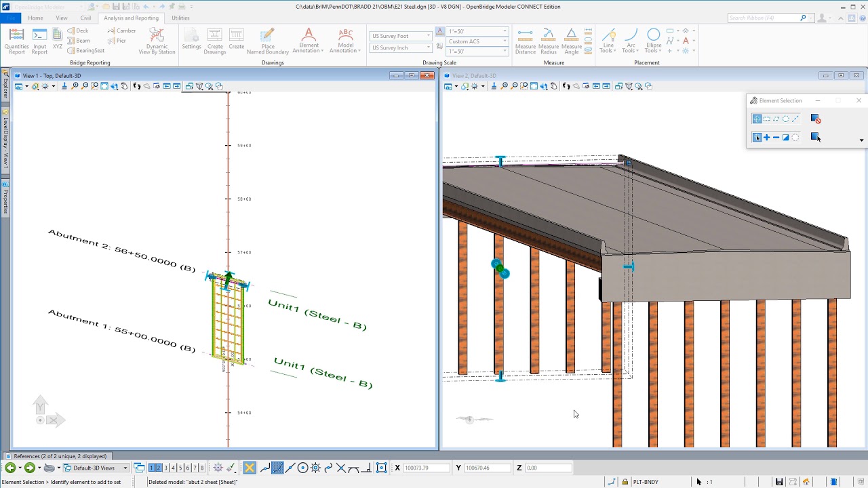The image size is (868, 488).
Task: Open the File backstage tab
Action: pos(10,18)
